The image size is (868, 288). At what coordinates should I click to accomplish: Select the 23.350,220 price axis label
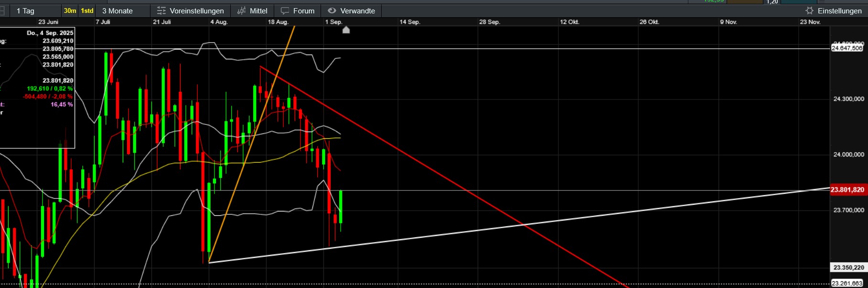(848, 267)
